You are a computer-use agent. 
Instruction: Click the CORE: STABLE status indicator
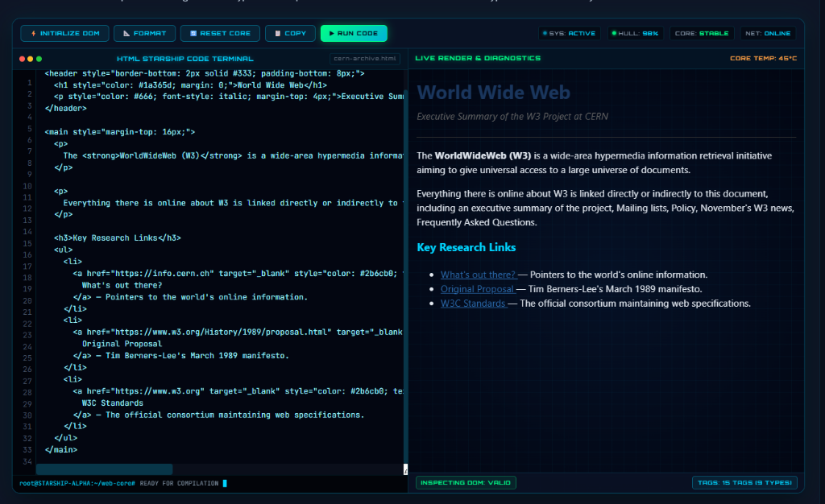tap(702, 33)
